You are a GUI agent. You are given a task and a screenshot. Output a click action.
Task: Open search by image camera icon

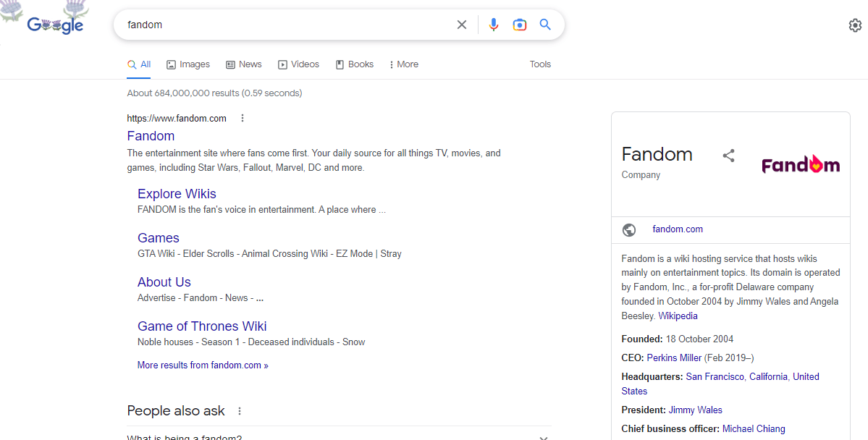(519, 25)
